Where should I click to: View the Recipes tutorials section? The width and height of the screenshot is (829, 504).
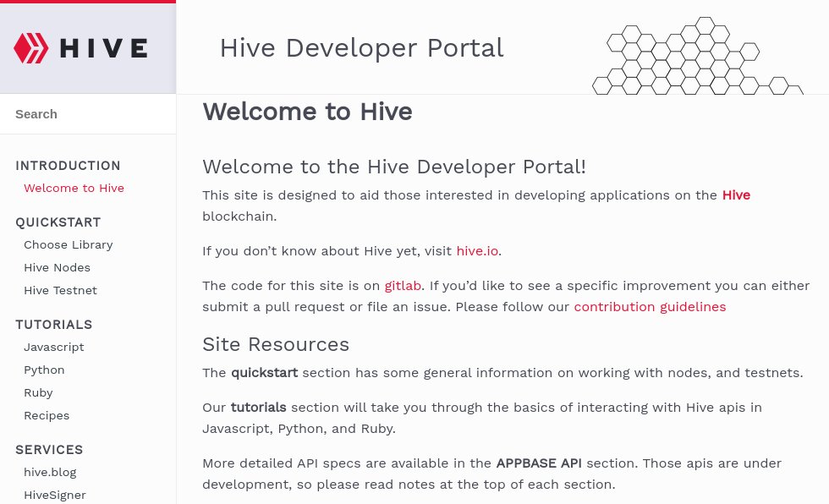tap(47, 415)
